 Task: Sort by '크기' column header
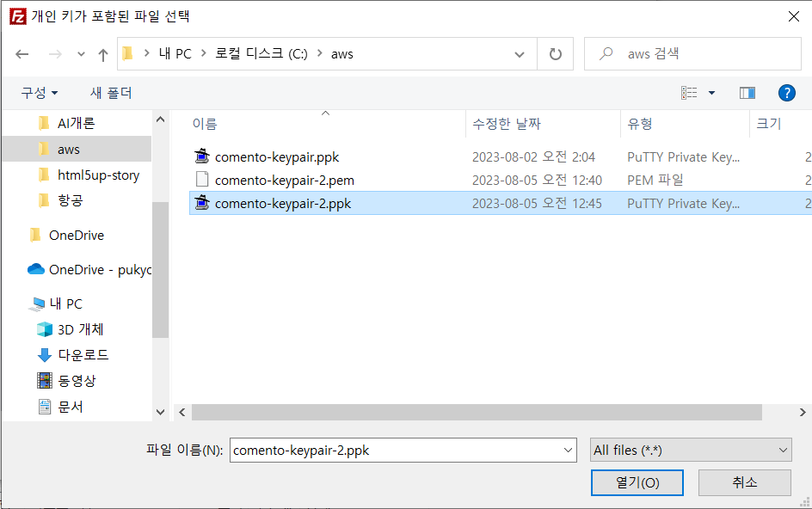tap(768, 124)
